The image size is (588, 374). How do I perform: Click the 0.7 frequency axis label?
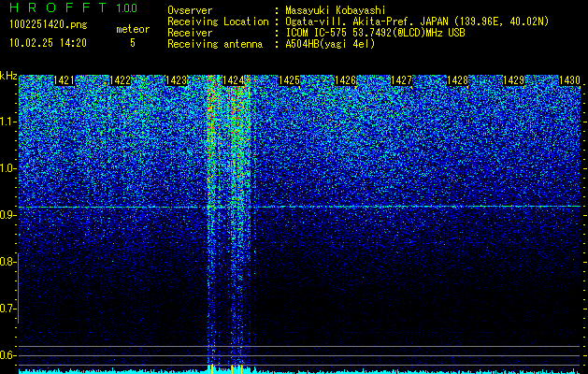pyautogui.click(x=7, y=309)
